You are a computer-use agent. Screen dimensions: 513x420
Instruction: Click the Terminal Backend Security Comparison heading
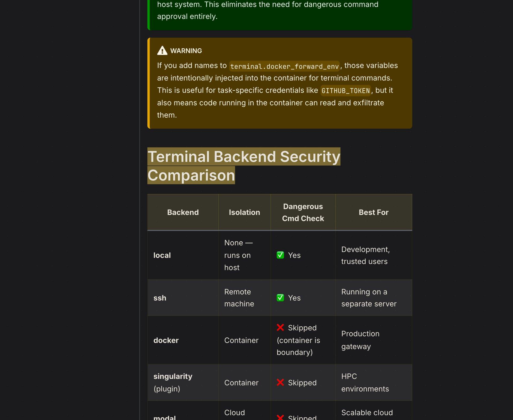click(244, 166)
